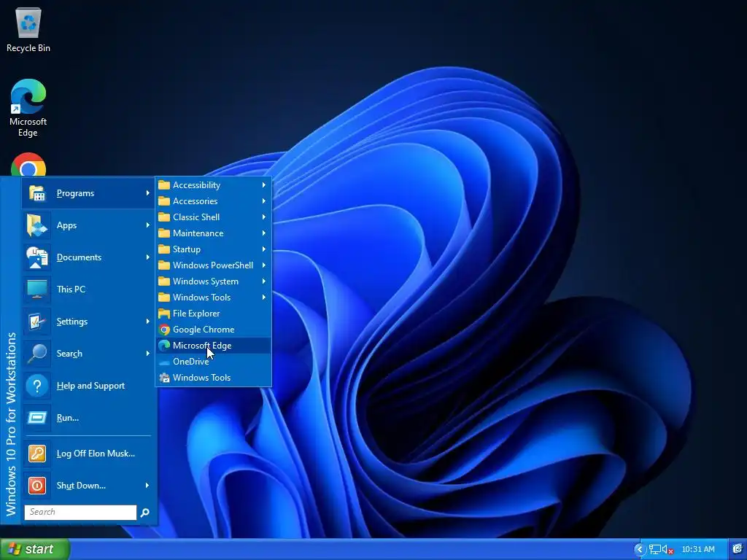Click the Run... entry
747x560 pixels.
coord(88,418)
